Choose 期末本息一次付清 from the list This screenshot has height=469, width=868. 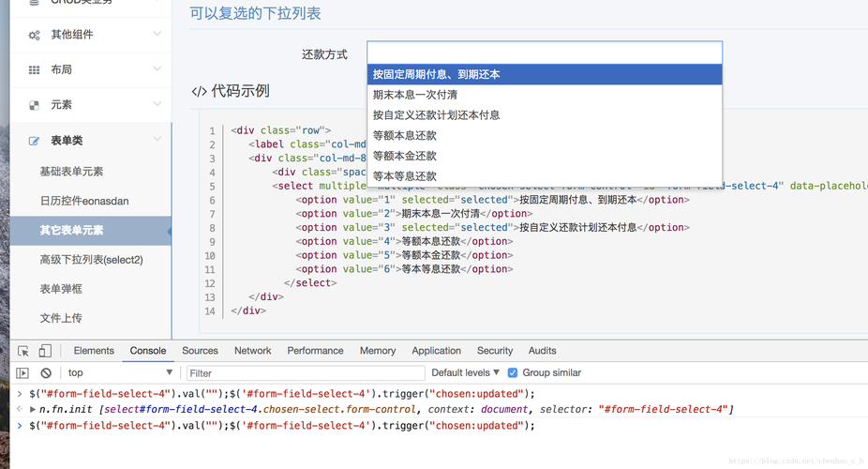(x=415, y=95)
